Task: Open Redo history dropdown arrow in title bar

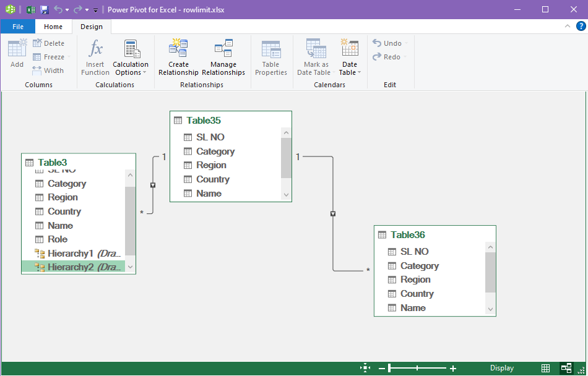Action: click(87, 10)
